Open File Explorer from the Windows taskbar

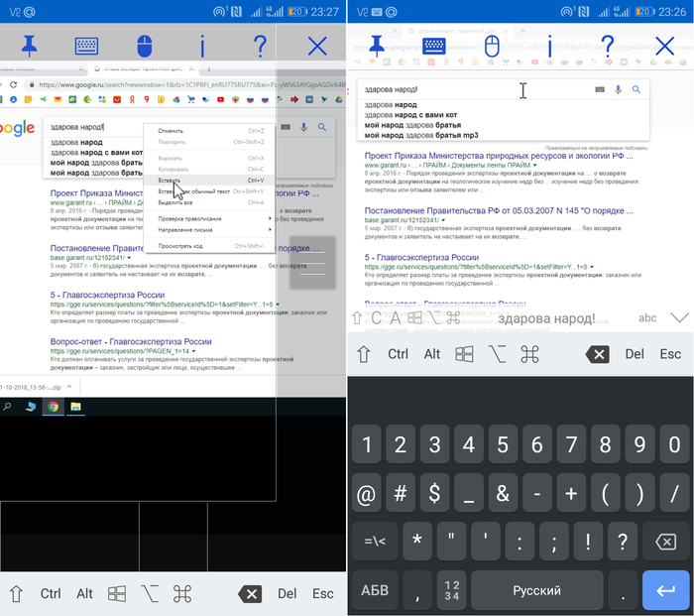[x=75, y=407]
